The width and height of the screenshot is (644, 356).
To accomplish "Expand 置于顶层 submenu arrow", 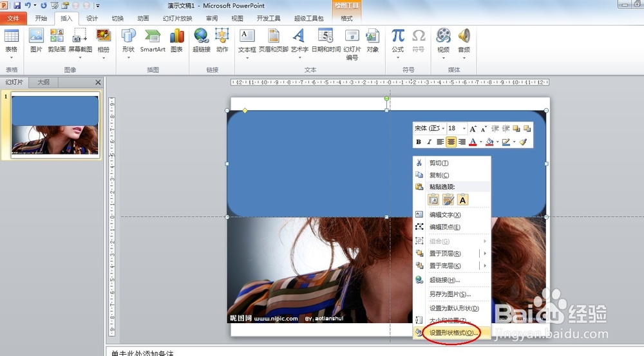I will (x=485, y=254).
